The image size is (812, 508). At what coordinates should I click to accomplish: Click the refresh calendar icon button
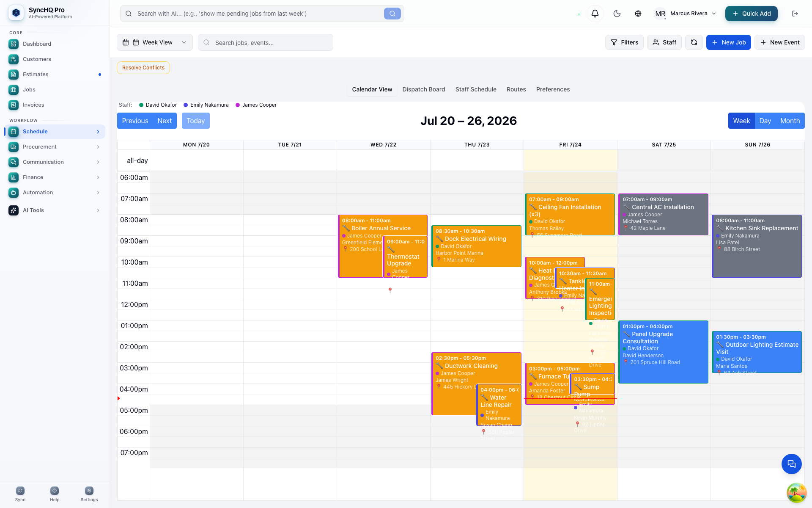(x=694, y=42)
